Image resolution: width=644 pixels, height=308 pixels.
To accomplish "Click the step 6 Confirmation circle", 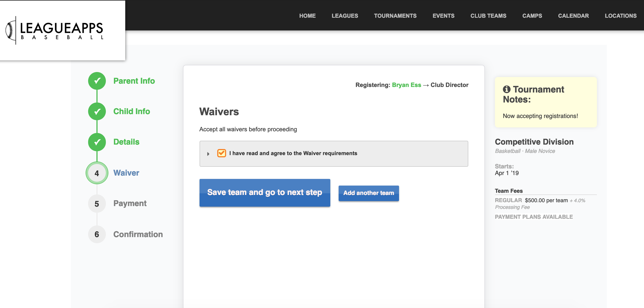I will [97, 234].
